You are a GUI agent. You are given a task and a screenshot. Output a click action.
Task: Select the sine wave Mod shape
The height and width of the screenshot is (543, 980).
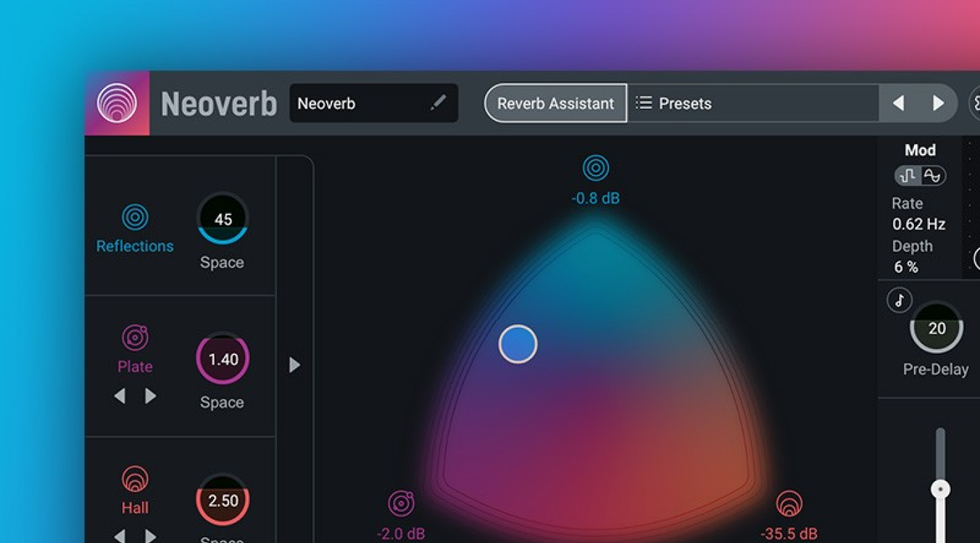[933, 176]
